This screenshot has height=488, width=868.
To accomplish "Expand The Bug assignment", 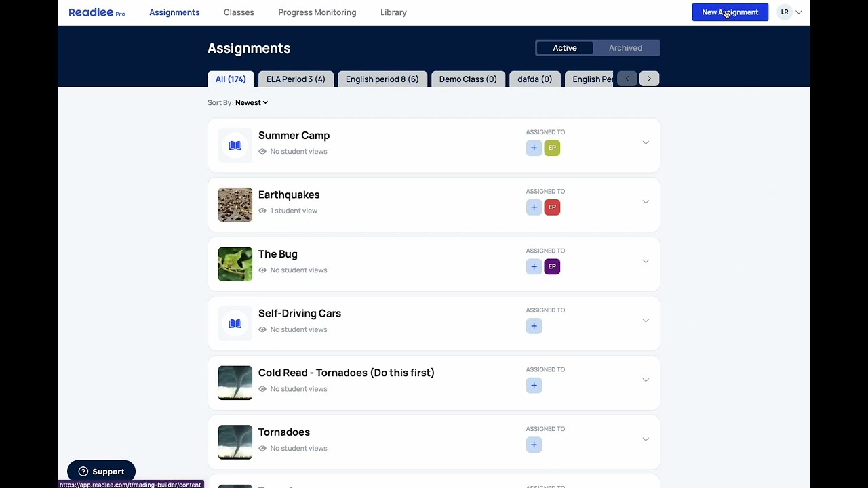I will (x=646, y=261).
